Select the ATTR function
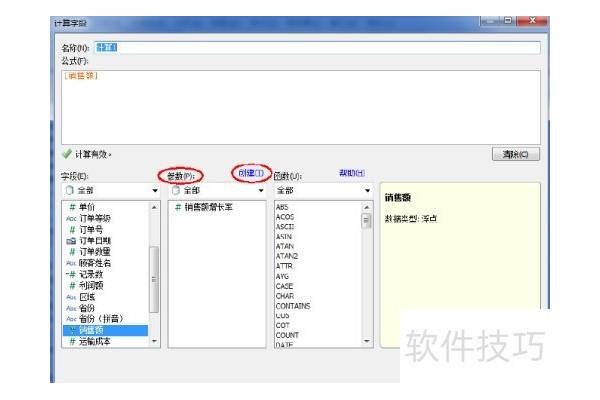Screen dimensions: 600x400 tap(284, 266)
